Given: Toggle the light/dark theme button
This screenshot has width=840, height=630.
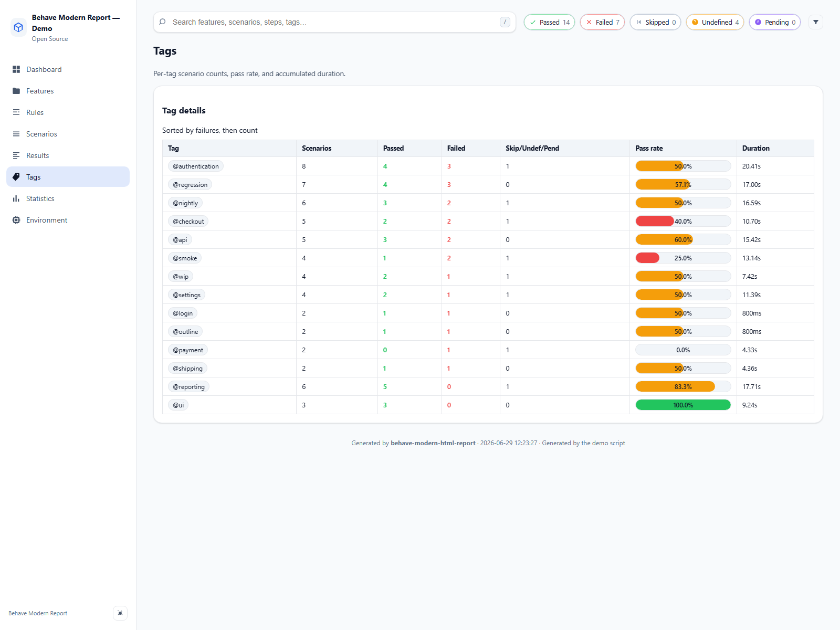Looking at the screenshot, I should coord(120,613).
